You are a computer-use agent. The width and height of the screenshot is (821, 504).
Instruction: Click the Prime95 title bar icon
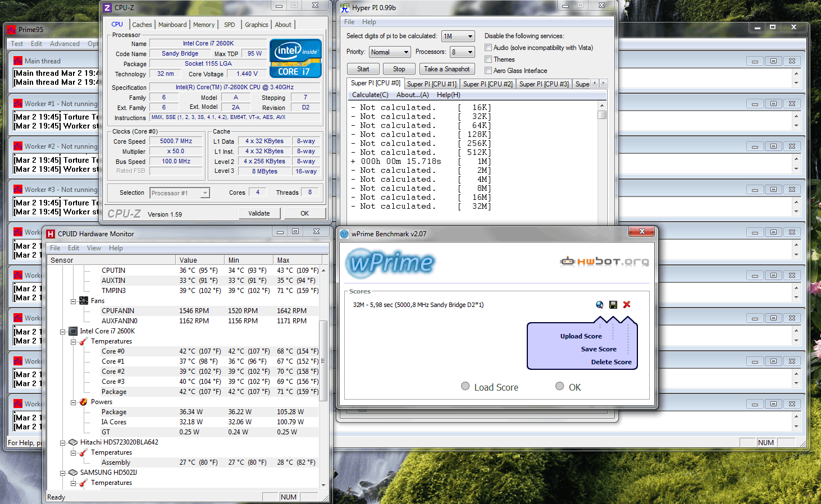coord(11,29)
